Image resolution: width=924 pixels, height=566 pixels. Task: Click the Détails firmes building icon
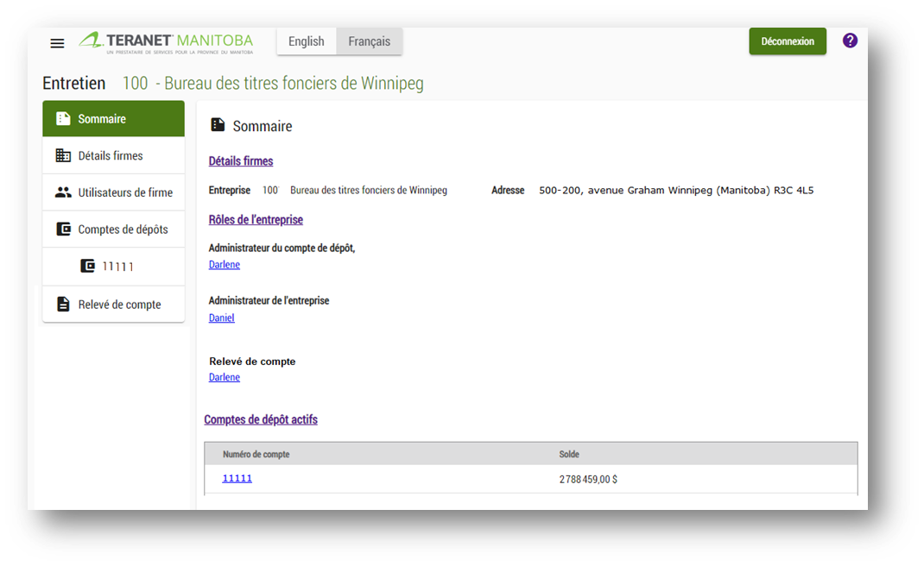click(x=63, y=156)
